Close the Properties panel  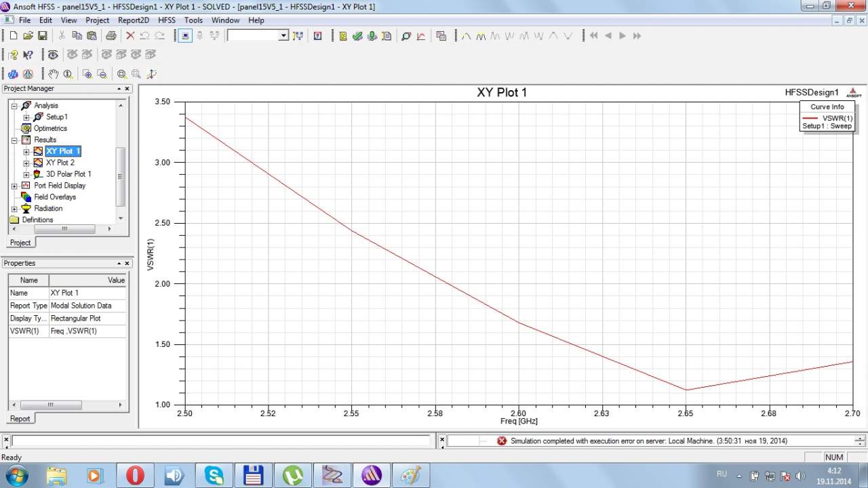point(127,264)
